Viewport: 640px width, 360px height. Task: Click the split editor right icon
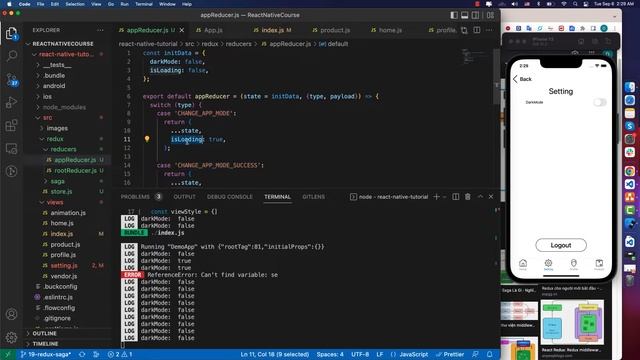[x=477, y=30]
